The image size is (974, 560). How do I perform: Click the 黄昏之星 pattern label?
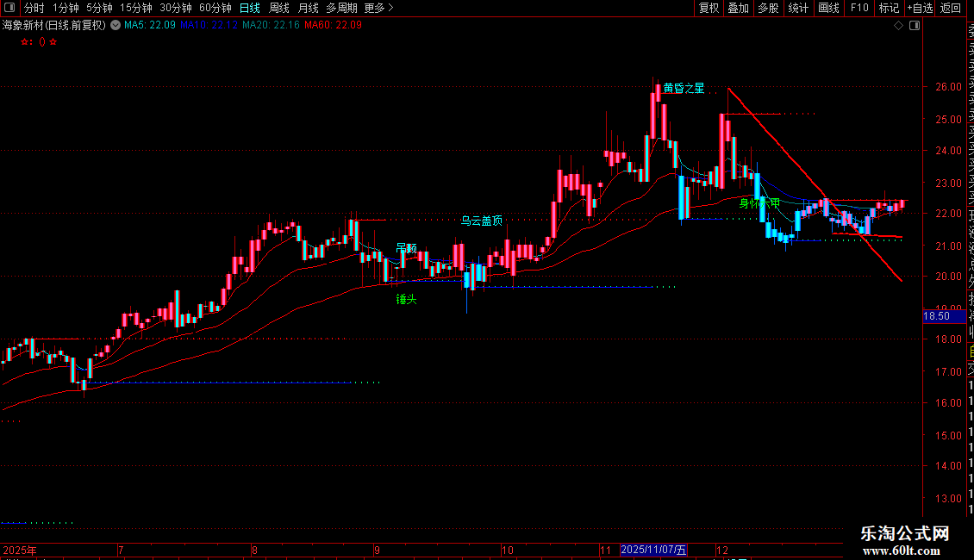coord(684,88)
